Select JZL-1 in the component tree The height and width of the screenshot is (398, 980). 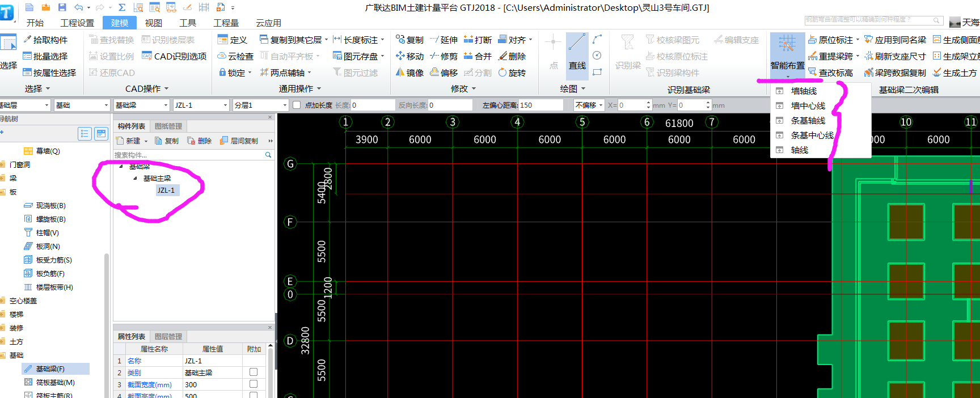click(167, 190)
